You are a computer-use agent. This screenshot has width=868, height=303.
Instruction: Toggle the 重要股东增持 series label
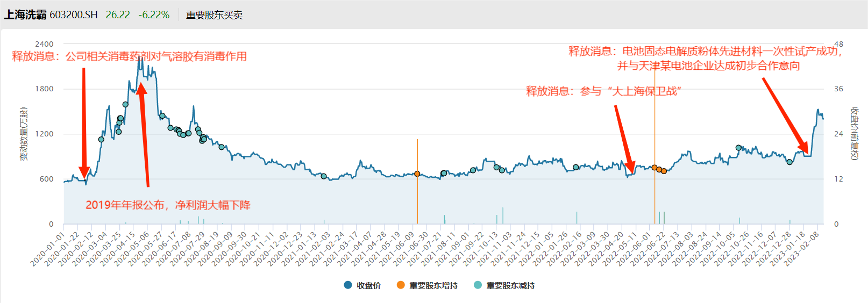tap(433, 286)
